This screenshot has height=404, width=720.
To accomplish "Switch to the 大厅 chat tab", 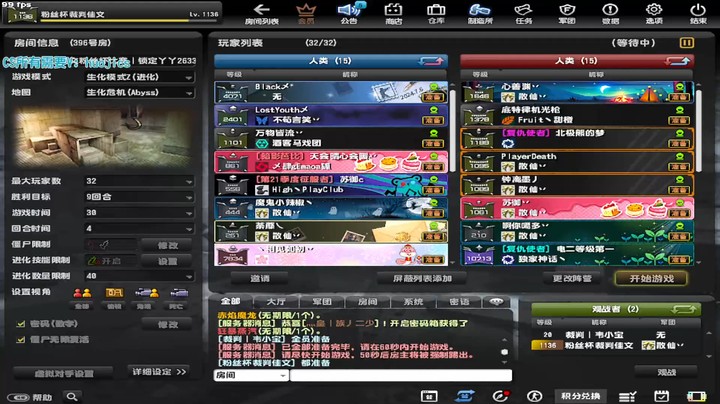I will tap(276, 302).
